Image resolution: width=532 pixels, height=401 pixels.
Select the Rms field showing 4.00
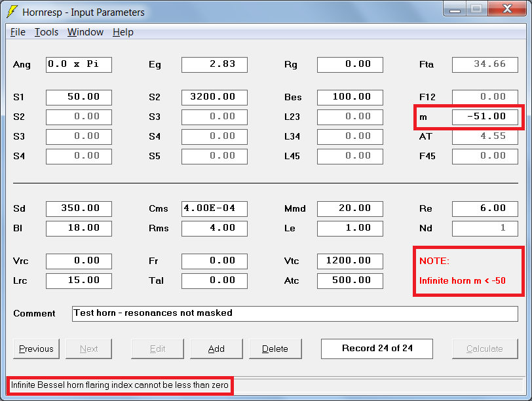click(214, 228)
